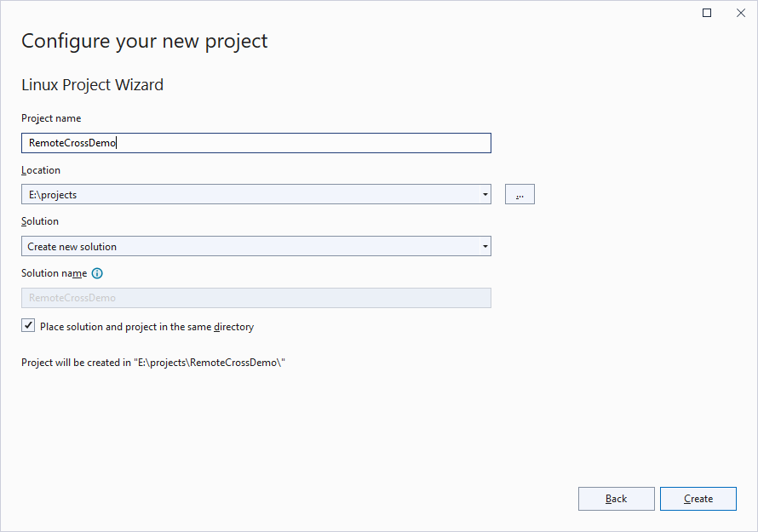Click the greyed-out Solution name field

(256, 298)
